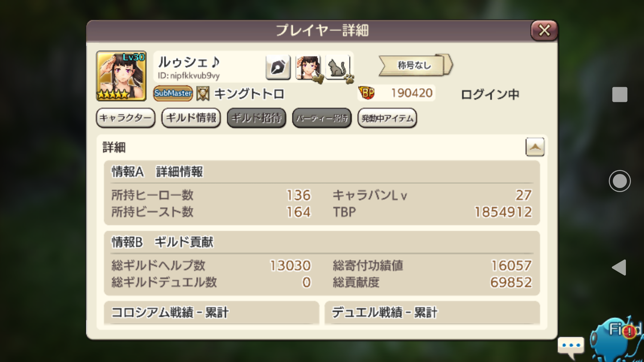The width and height of the screenshot is (644, 362).
Task: Tap the BP badge icon
Action: tap(367, 93)
